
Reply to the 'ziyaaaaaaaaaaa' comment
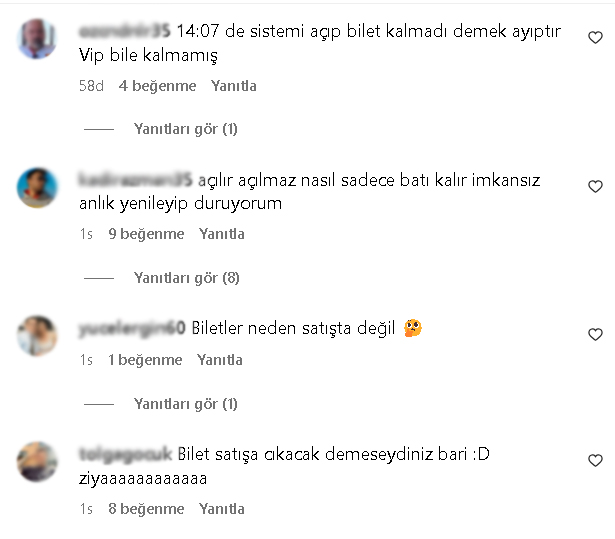222,509
